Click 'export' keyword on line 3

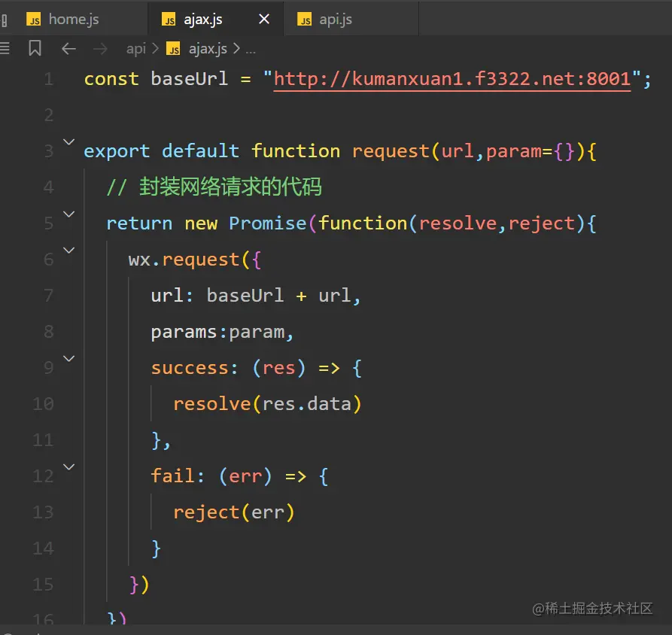pyautogui.click(x=117, y=152)
